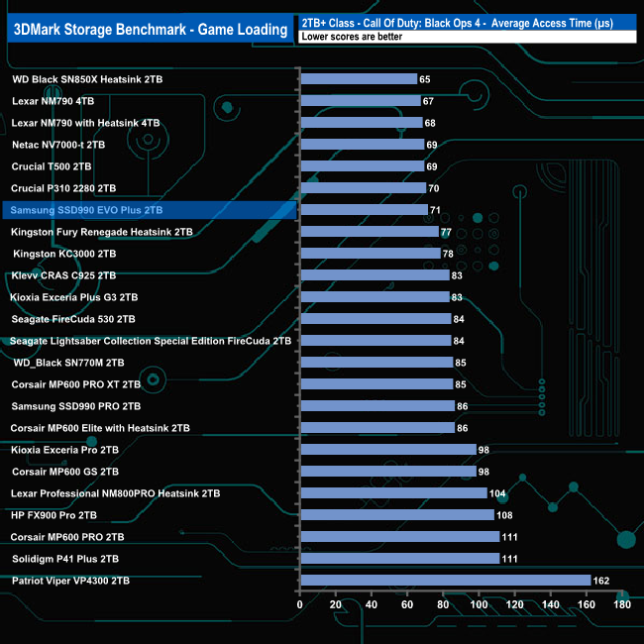Click the x-axis tick label '80'
Screen dimensions: 644x644
click(x=443, y=604)
